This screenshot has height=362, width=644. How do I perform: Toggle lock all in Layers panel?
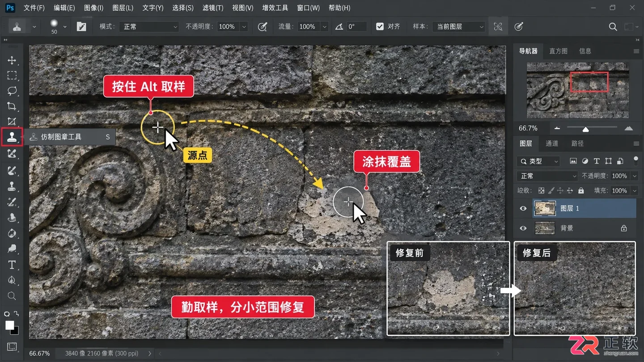581,190
